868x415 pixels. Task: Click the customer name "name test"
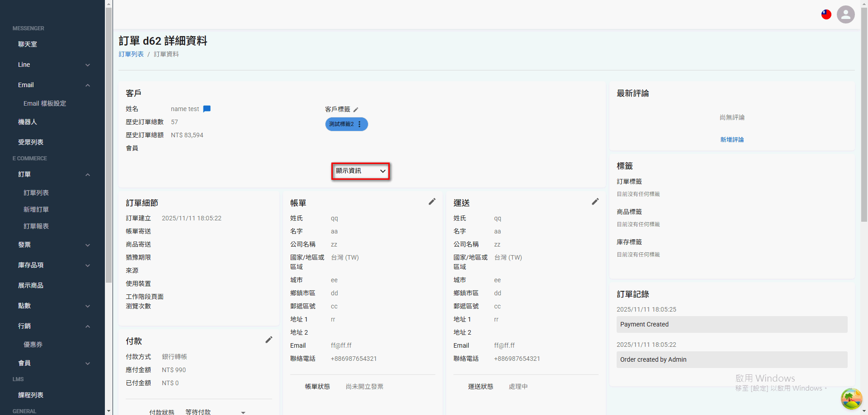click(185, 109)
